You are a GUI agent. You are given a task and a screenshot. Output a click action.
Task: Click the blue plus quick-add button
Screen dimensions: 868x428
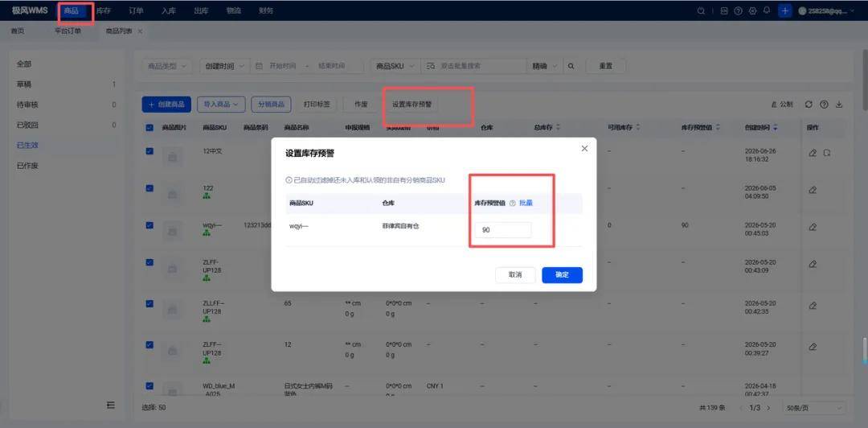(785, 10)
